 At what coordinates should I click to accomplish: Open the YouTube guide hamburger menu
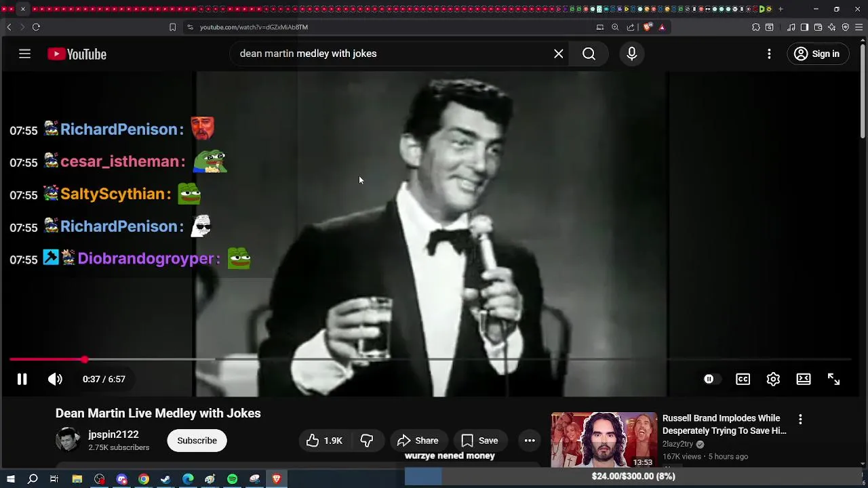(24, 54)
